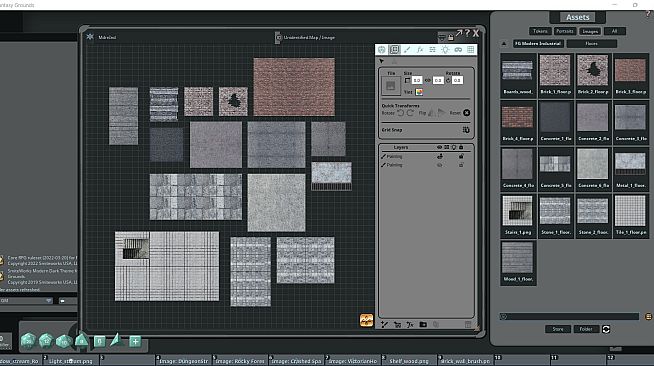Toggle lock on the second Painting layer
Image resolution: width=654 pixels, height=366 pixels.
coord(461,165)
